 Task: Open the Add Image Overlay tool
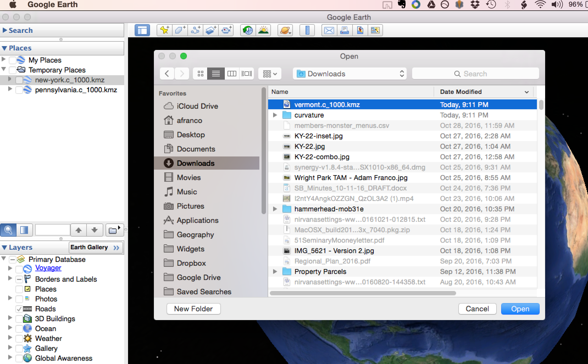pos(211,30)
